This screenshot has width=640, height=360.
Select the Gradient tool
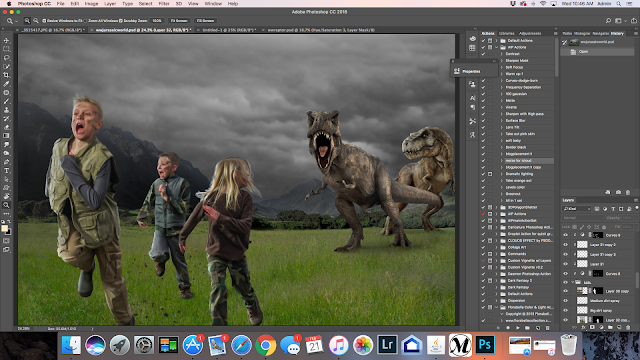7,136
